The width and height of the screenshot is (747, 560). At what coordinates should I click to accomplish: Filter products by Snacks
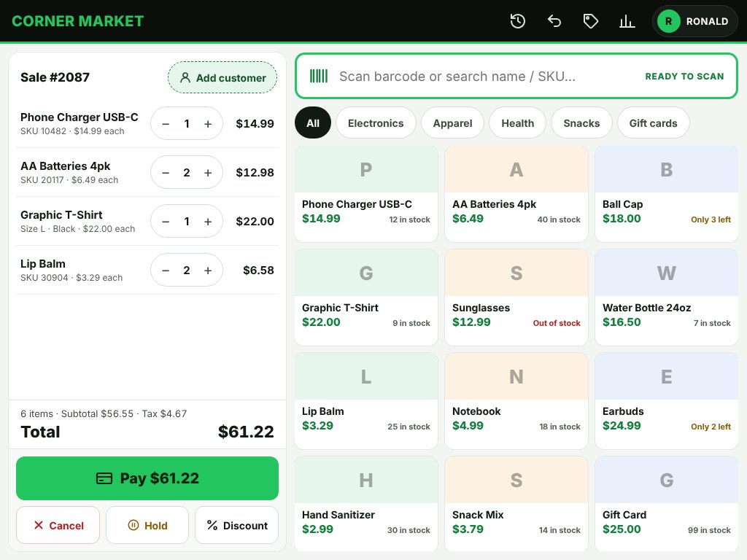(581, 122)
